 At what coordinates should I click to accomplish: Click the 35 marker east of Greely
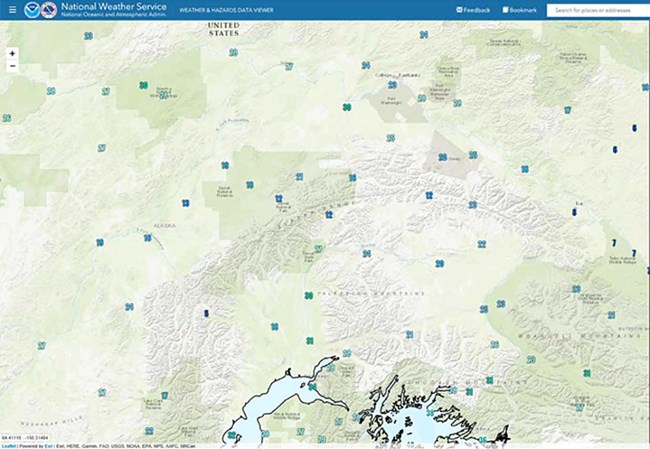[473, 154]
